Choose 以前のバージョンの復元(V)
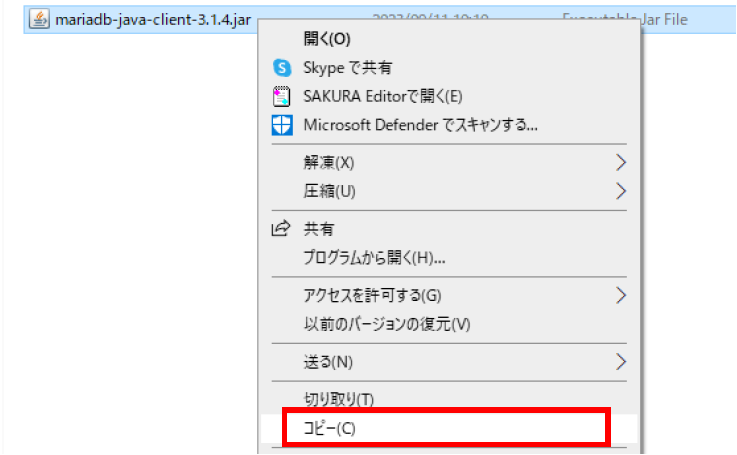 [x=387, y=324]
